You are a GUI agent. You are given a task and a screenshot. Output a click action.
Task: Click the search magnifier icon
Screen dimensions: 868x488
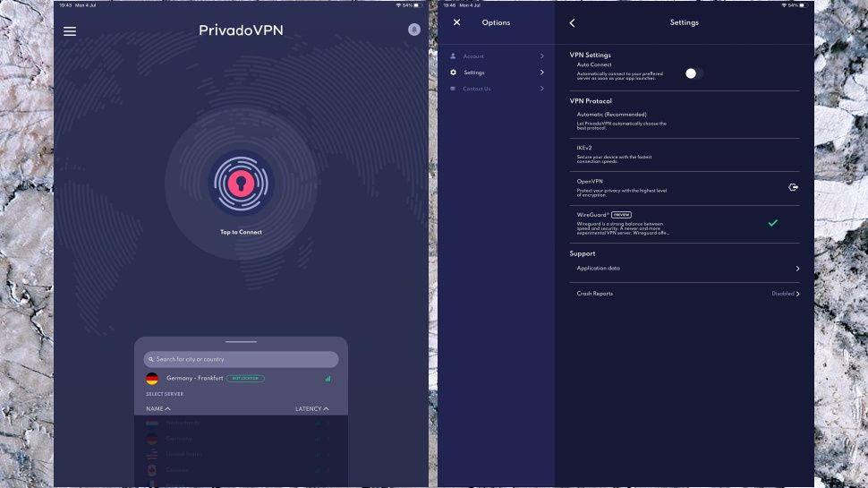tap(150, 359)
